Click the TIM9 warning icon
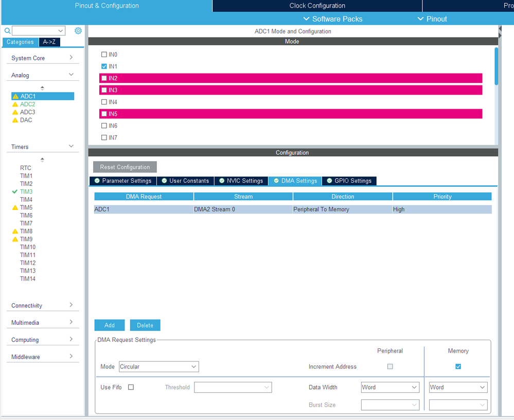The width and height of the screenshot is (514, 420). tap(15, 239)
